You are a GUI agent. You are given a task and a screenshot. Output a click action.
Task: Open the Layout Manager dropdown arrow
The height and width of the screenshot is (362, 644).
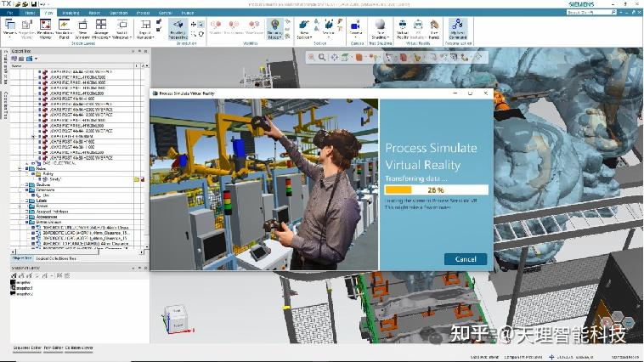(x=152, y=37)
